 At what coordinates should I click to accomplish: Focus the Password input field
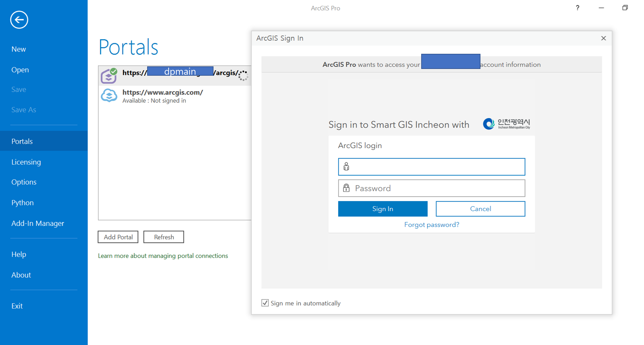click(x=431, y=188)
